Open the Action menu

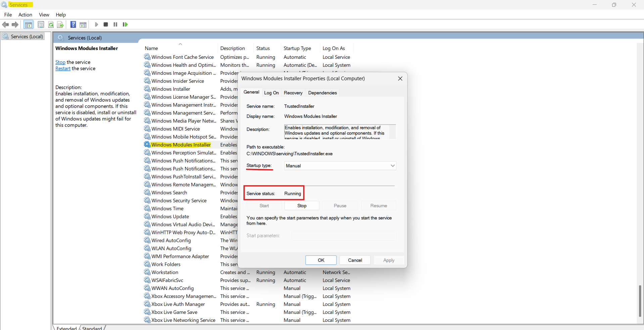25,15
